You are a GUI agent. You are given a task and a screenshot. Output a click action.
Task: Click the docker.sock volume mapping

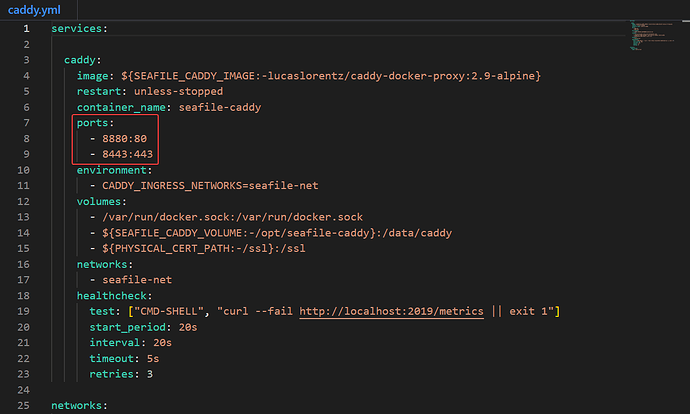coord(232,217)
